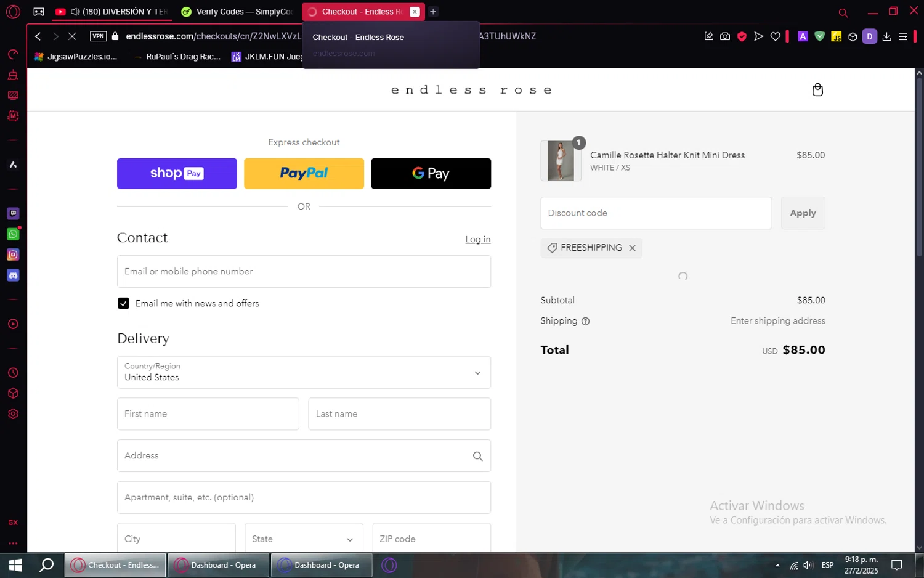Focus Email or mobile phone field
The width and height of the screenshot is (924, 578).
pos(304,272)
